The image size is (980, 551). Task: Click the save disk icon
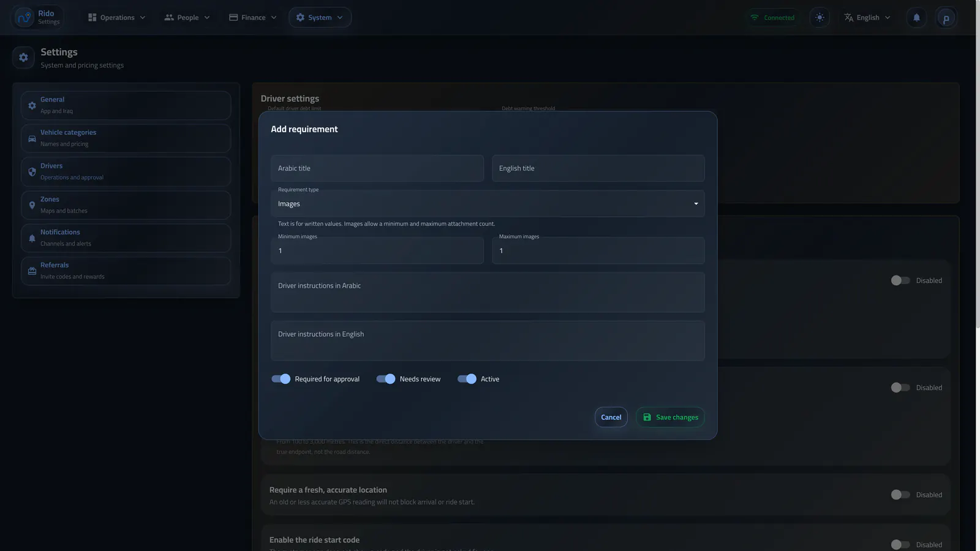pos(647,418)
